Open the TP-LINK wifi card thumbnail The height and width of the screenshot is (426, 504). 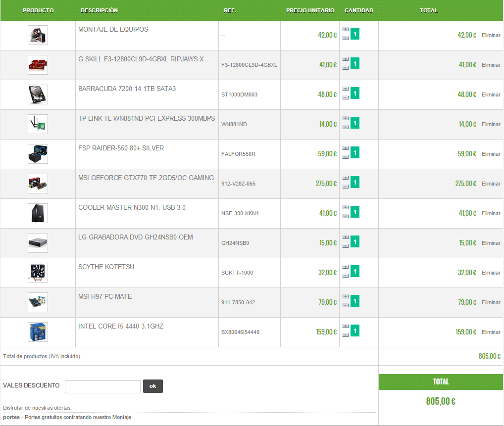(x=38, y=124)
